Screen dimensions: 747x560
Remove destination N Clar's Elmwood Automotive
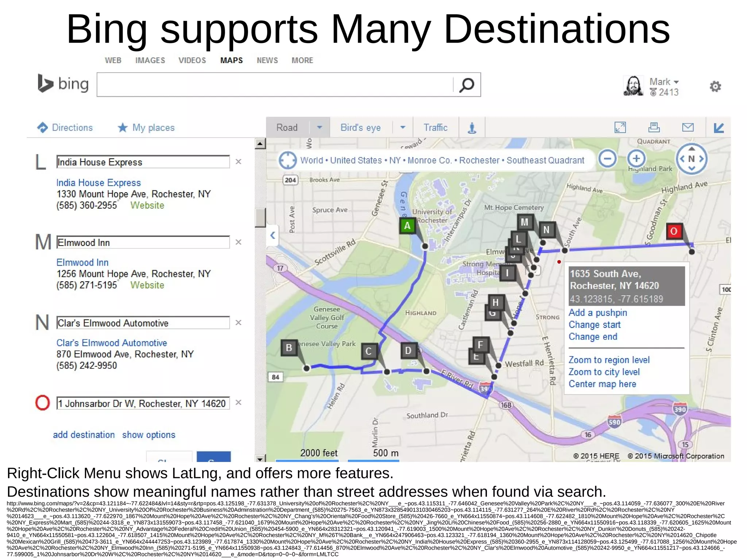(x=239, y=323)
